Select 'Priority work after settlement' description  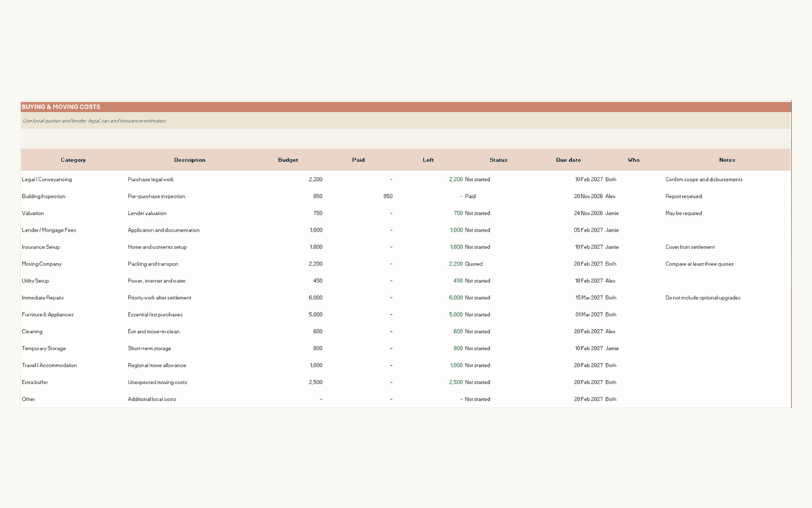[160, 298]
